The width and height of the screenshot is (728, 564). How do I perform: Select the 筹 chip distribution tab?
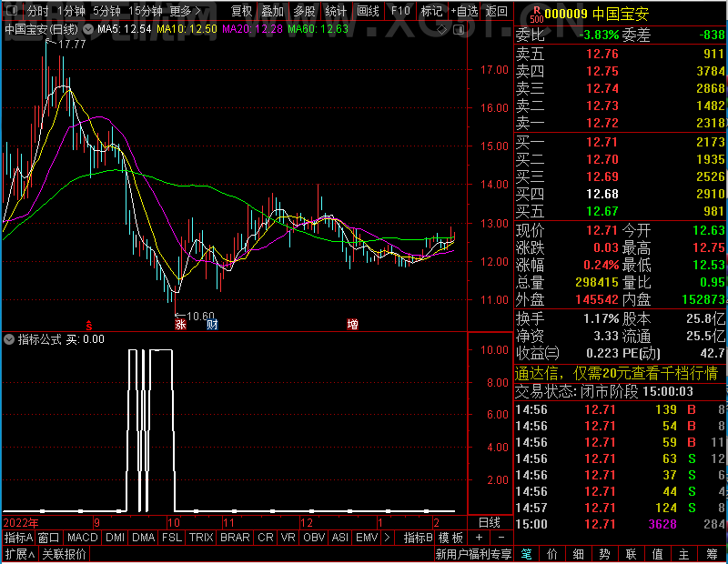713,554
